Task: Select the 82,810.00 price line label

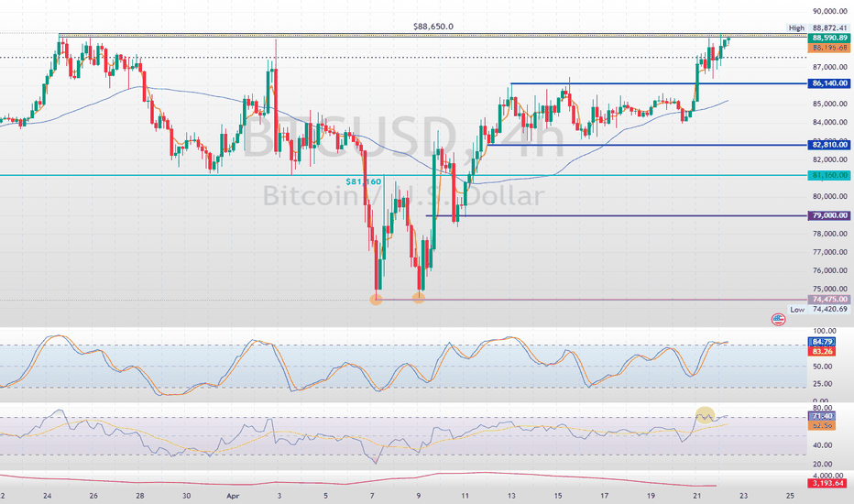Action: [829, 145]
